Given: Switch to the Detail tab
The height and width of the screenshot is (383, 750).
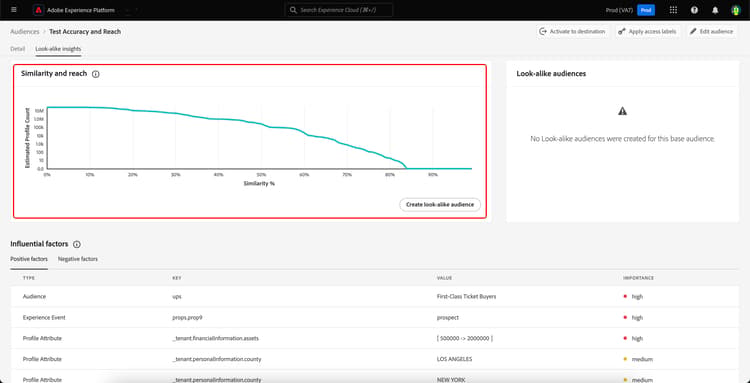Looking at the screenshot, I should click(18, 49).
